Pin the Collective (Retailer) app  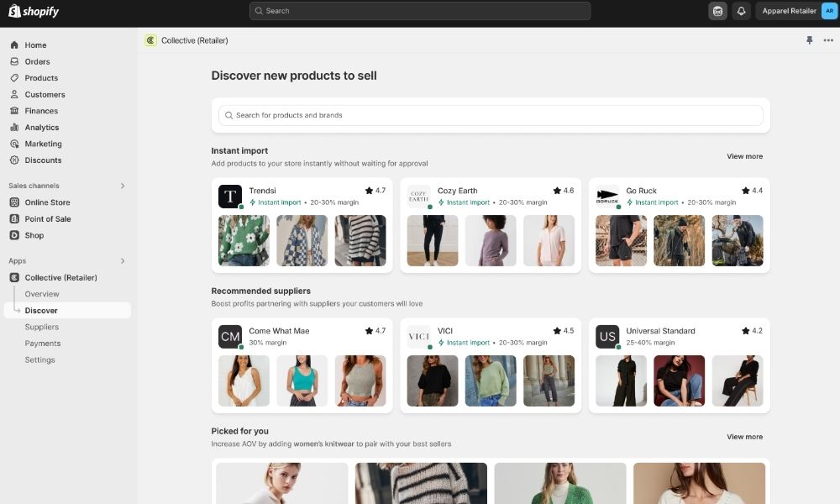[810, 39]
